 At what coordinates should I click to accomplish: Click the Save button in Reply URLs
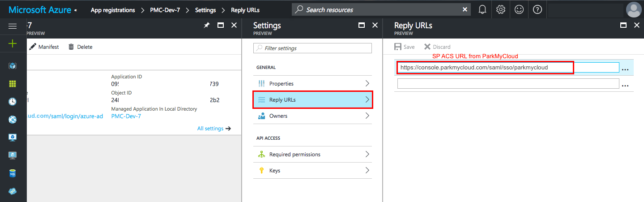[405, 47]
